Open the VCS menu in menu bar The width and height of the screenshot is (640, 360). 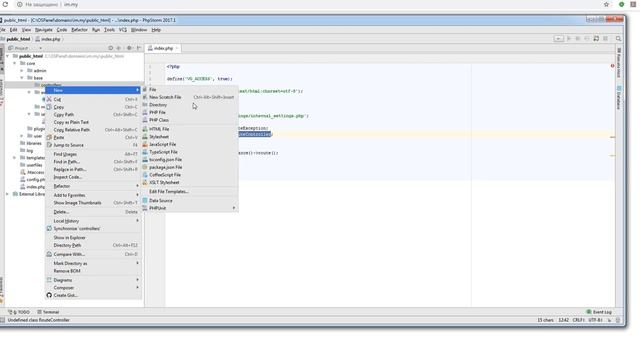tap(123, 30)
